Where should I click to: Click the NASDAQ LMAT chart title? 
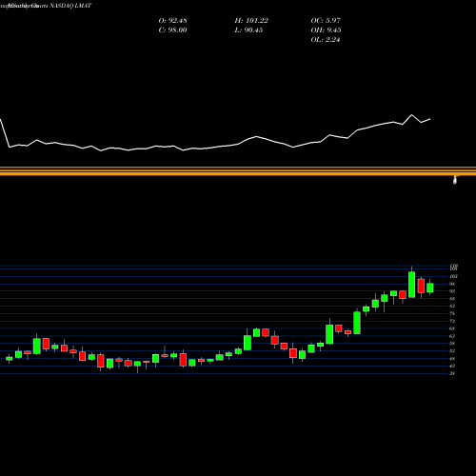click(x=70, y=6)
